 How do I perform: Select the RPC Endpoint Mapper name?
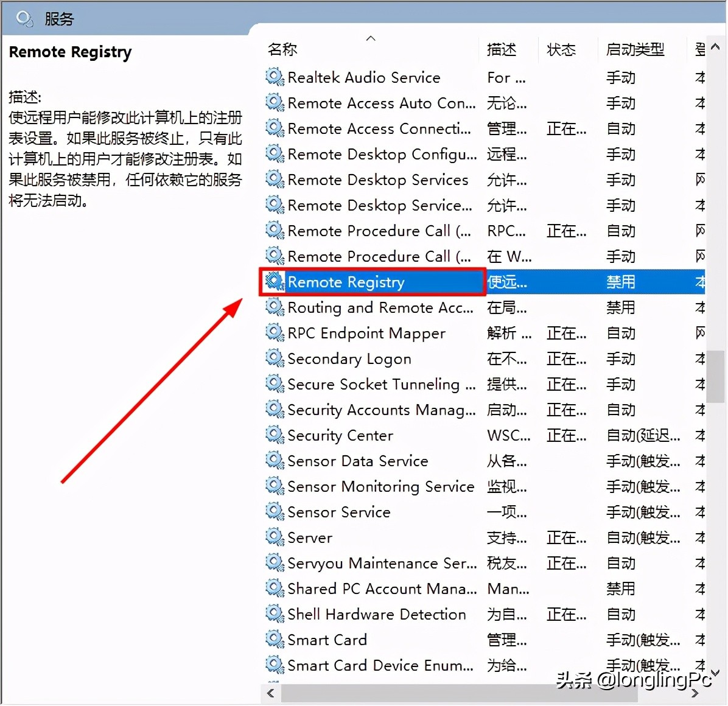[366, 334]
